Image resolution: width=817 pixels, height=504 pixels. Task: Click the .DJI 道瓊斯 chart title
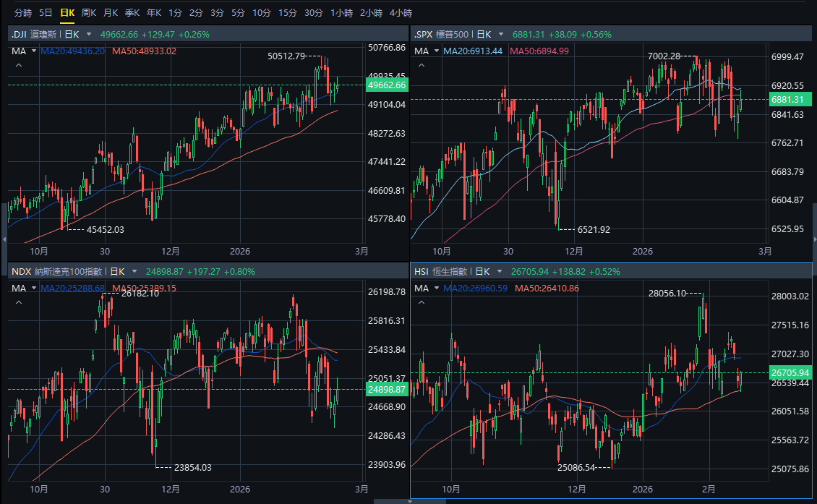[x=35, y=34]
